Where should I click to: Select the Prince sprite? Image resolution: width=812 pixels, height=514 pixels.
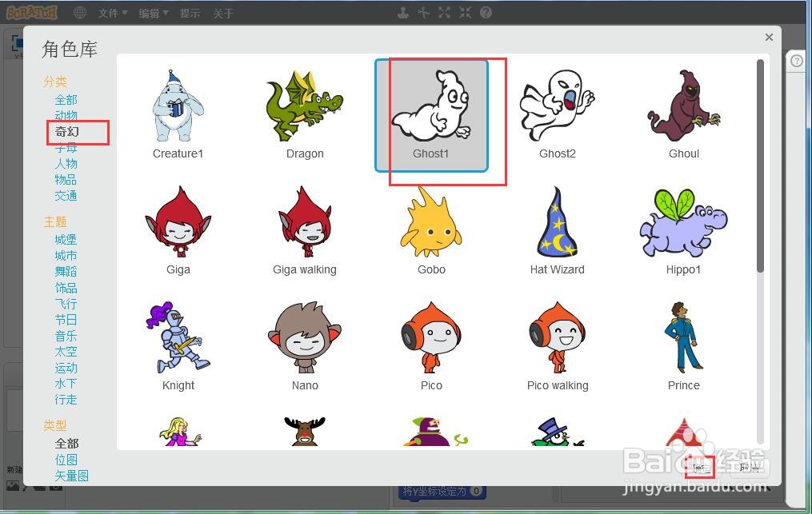(x=683, y=346)
